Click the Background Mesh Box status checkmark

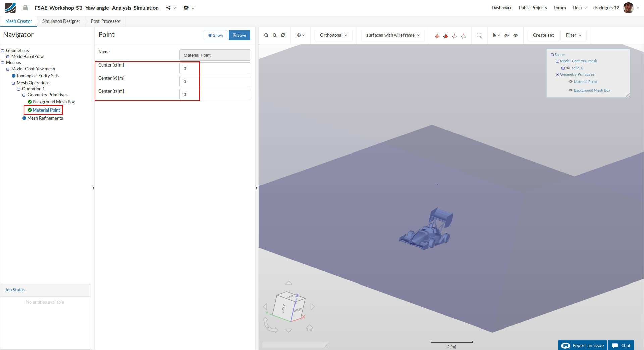click(30, 102)
